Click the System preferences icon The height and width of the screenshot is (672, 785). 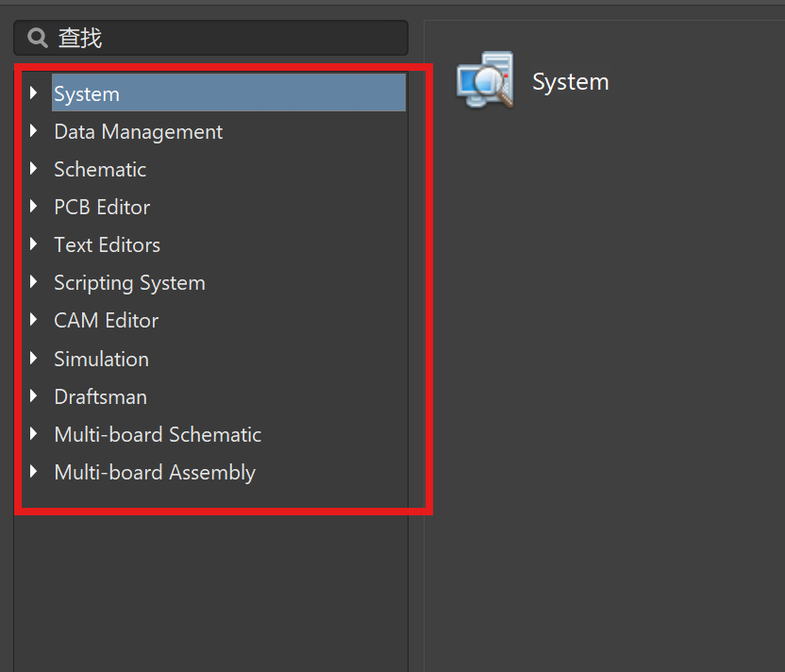click(x=484, y=79)
